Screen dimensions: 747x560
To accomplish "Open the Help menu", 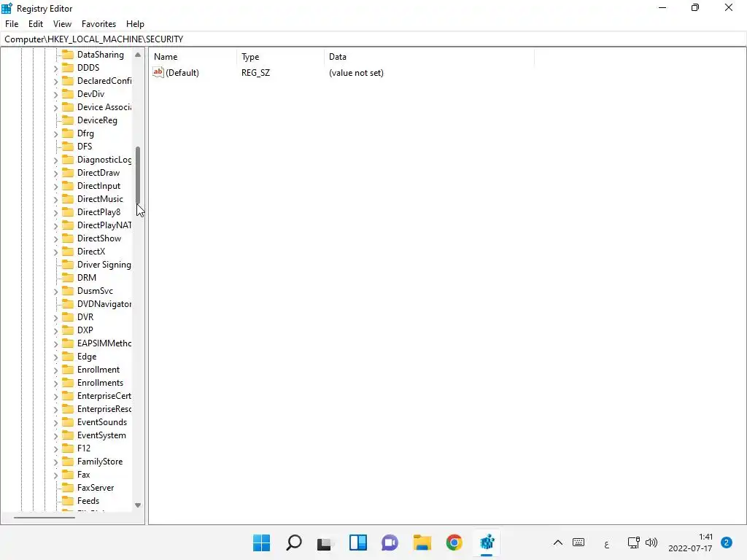I will (135, 24).
